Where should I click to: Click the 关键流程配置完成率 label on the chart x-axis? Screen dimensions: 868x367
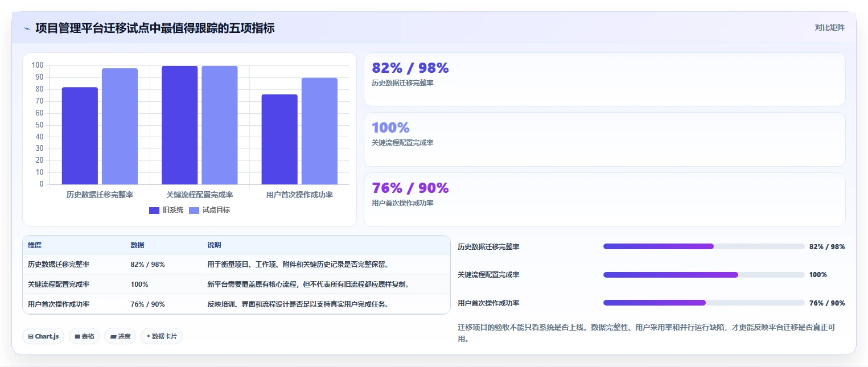(x=200, y=195)
